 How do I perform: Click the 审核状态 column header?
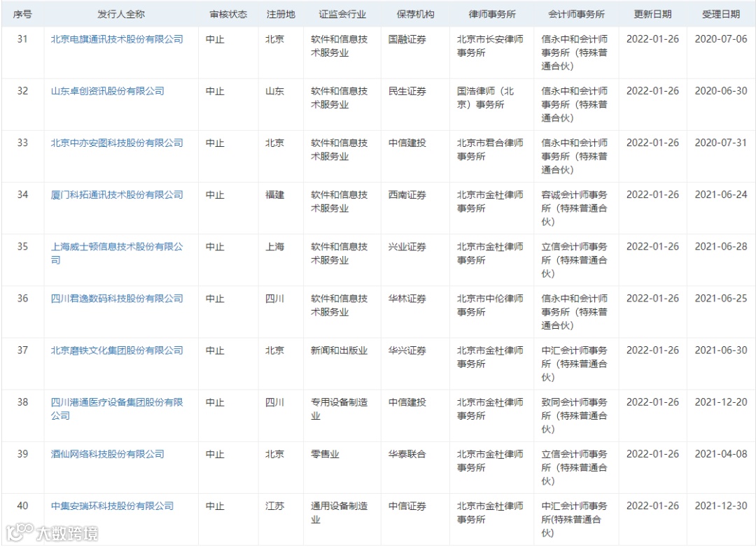coord(228,15)
